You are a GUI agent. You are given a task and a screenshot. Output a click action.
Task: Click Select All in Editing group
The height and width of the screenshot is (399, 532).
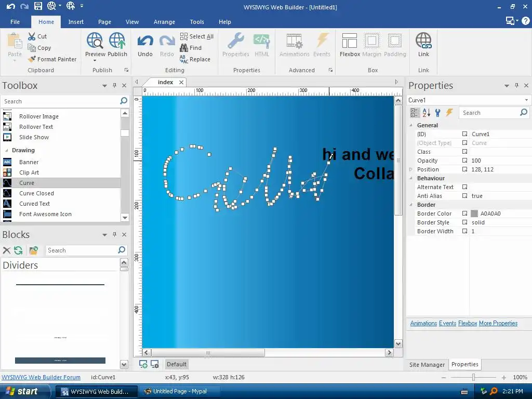click(x=197, y=36)
